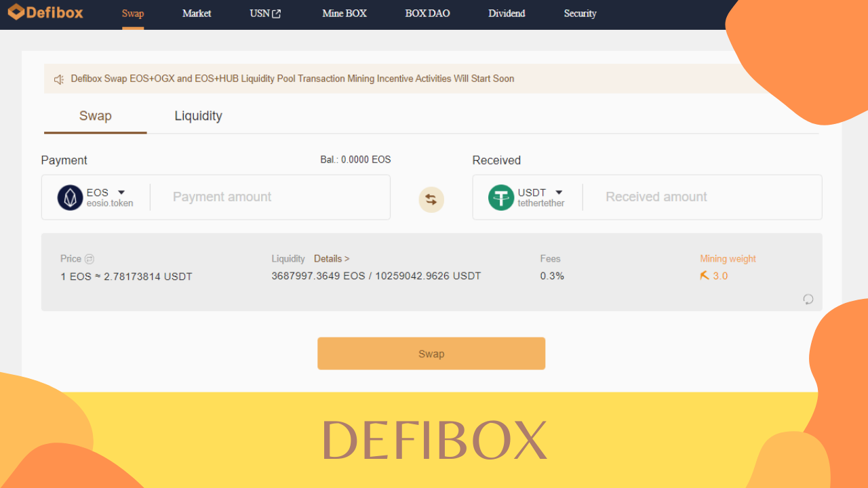The height and width of the screenshot is (488, 868).
Task: Reverse payment and received tokens
Action: point(431,199)
